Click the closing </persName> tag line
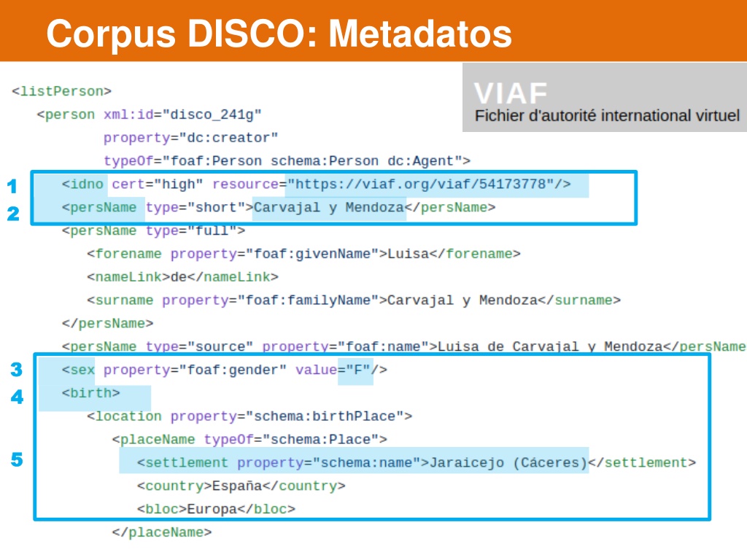The height and width of the screenshot is (560, 747). (108, 324)
